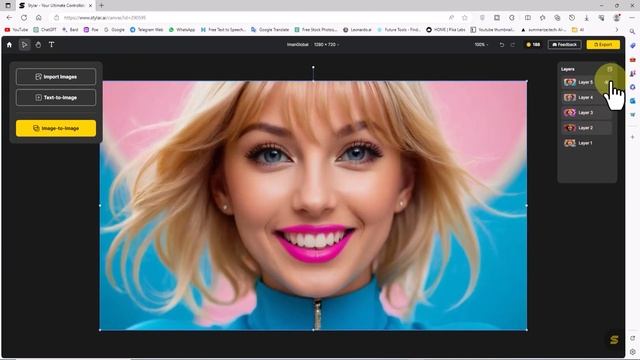Open the canvas zoom percentage dropdown
This screenshot has width=640, height=360.
tap(481, 44)
